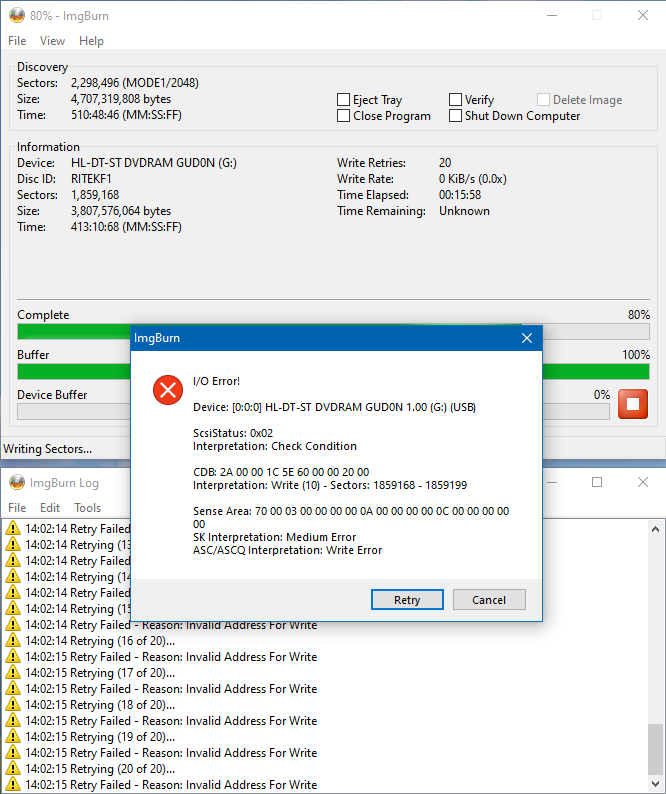Click the log scrollbar up arrow
The width and height of the screenshot is (666, 794).
(x=655, y=529)
